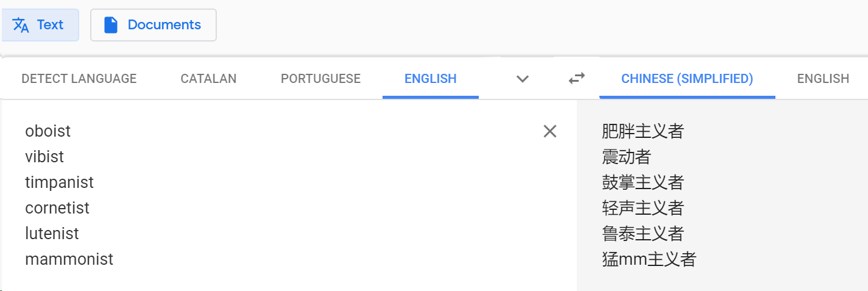The width and height of the screenshot is (868, 291).
Task: Click the word "oboist" in the source text
Action: click(x=48, y=131)
